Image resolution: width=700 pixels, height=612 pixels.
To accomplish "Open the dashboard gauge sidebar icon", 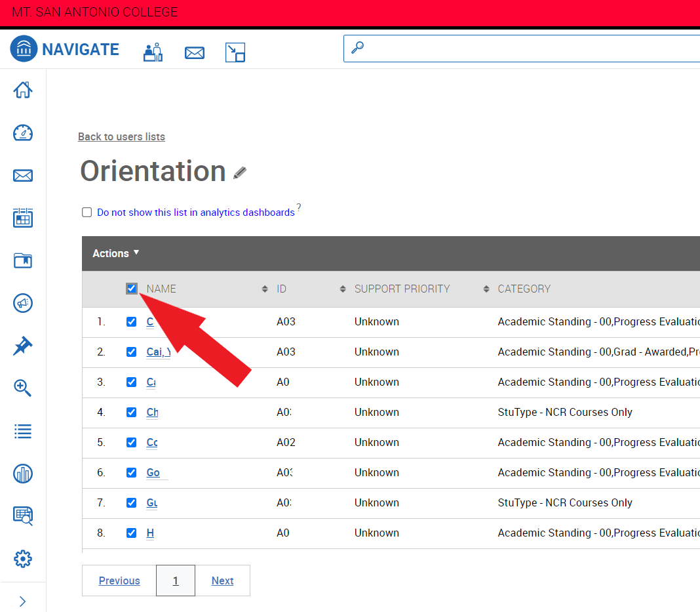I will 23,133.
